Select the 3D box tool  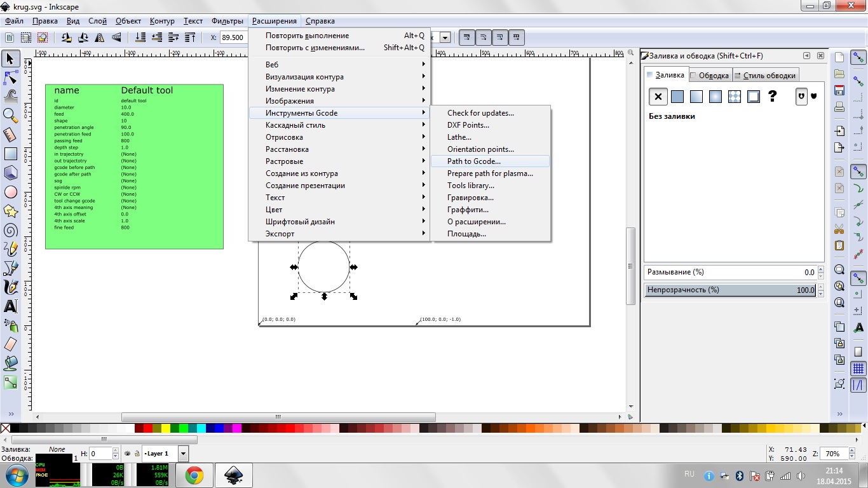click(10, 172)
